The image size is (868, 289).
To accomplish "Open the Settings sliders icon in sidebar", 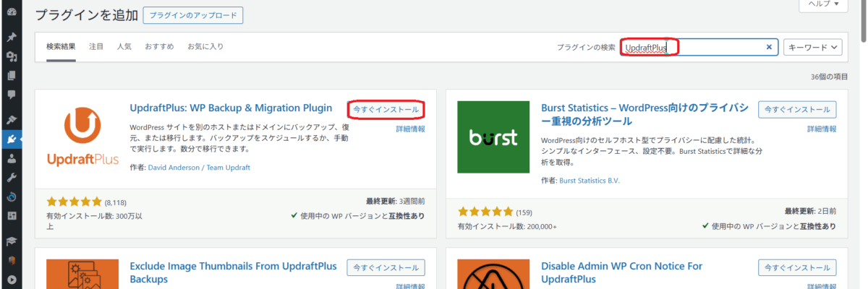I will pos(11,215).
